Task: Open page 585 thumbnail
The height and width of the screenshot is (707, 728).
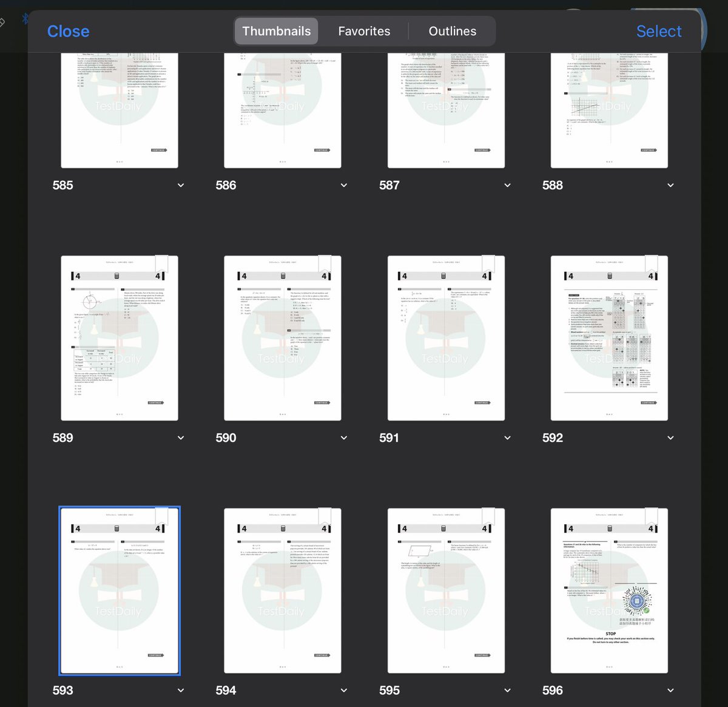Action: coord(120,110)
